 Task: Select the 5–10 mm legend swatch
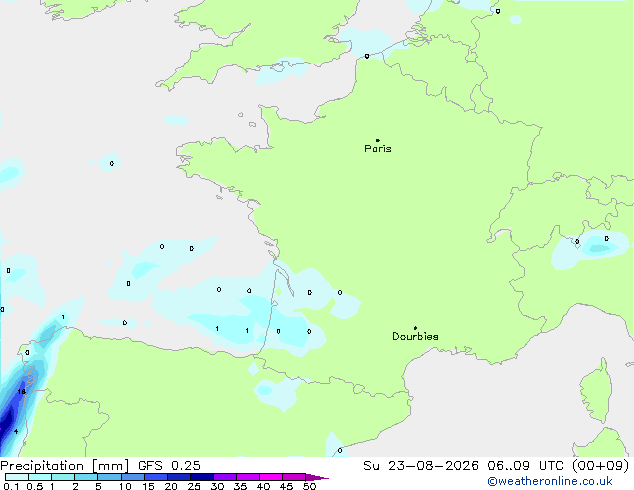point(109,477)
